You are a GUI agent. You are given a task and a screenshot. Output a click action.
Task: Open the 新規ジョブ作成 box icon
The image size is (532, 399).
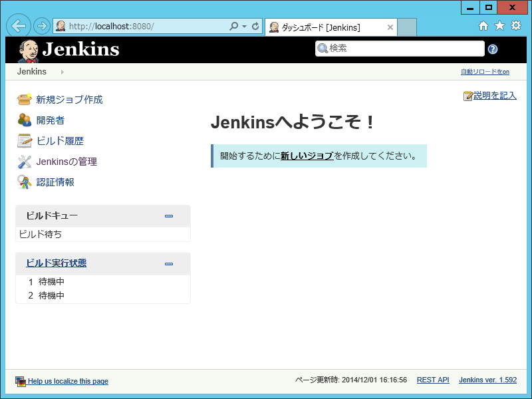24,99
